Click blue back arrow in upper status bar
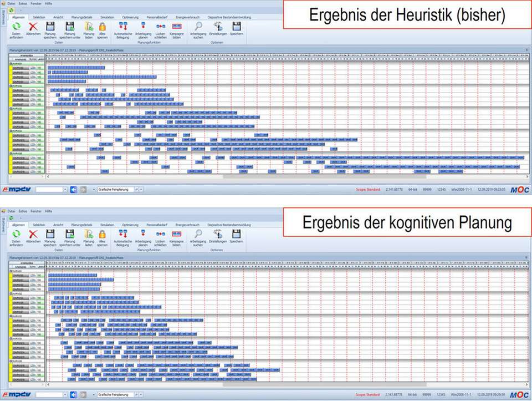Image resolution: width=532 pixels, height=401 pixels. click(73, 190)
